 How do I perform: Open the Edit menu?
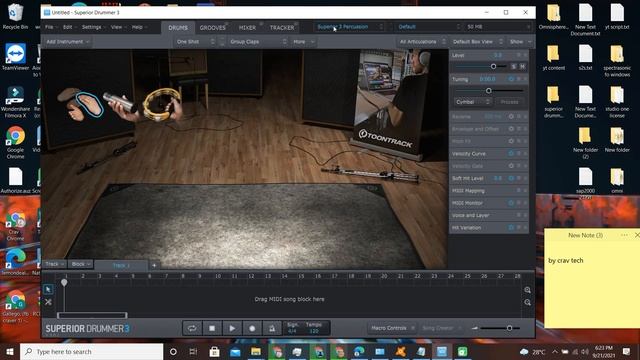[x=69, y=27]
